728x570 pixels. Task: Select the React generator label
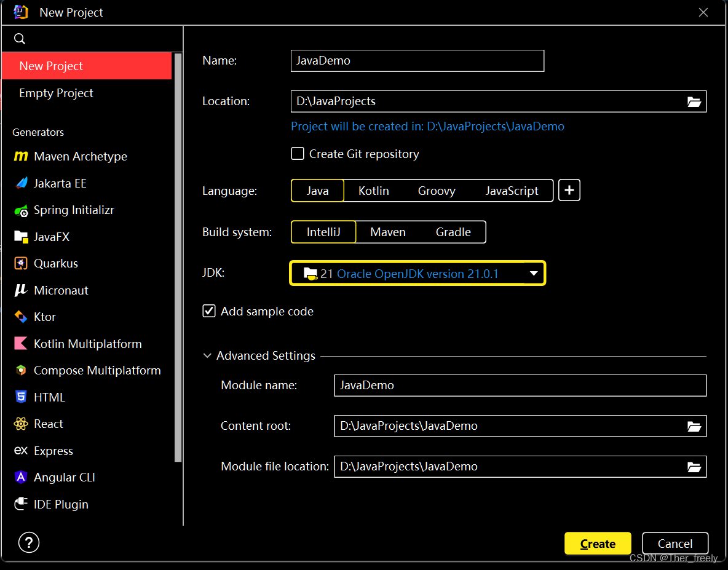(x=49, y=424)
